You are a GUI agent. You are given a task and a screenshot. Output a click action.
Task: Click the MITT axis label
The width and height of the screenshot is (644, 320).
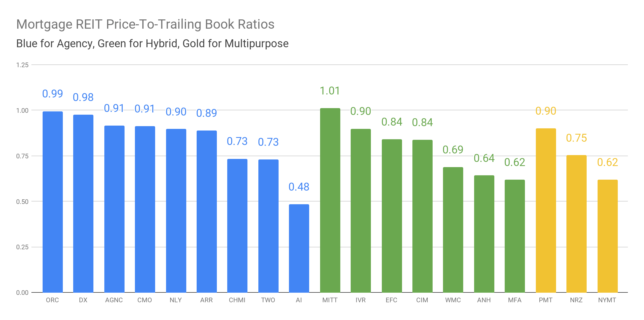(330, 300)
